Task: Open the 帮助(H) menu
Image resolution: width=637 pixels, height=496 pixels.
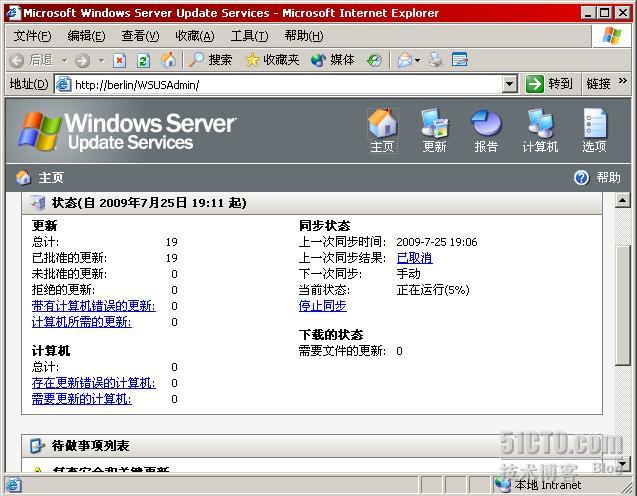Action: [x=304, y=36]
